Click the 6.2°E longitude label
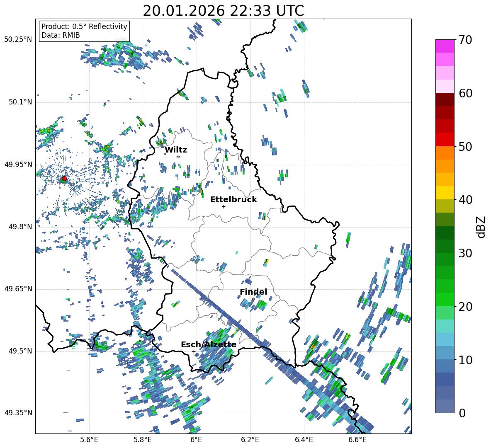The width and height of the screenshot is (491, 448). (x=250, y=440)
